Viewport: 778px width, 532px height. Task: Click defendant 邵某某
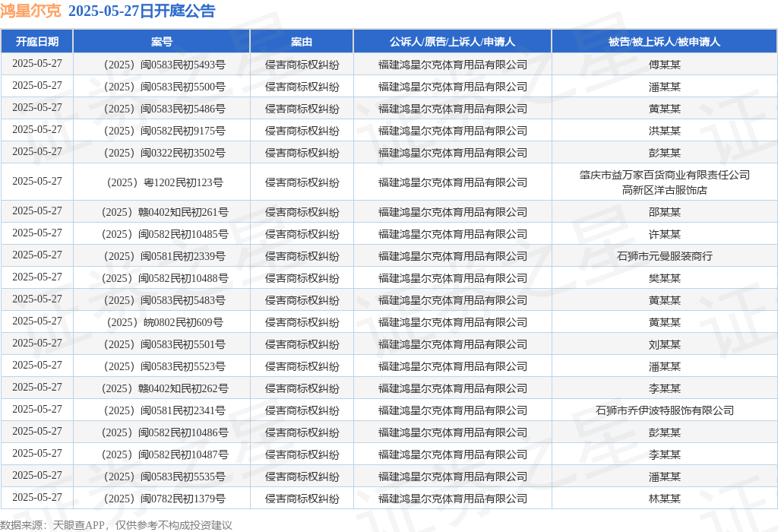coord(664,212)
